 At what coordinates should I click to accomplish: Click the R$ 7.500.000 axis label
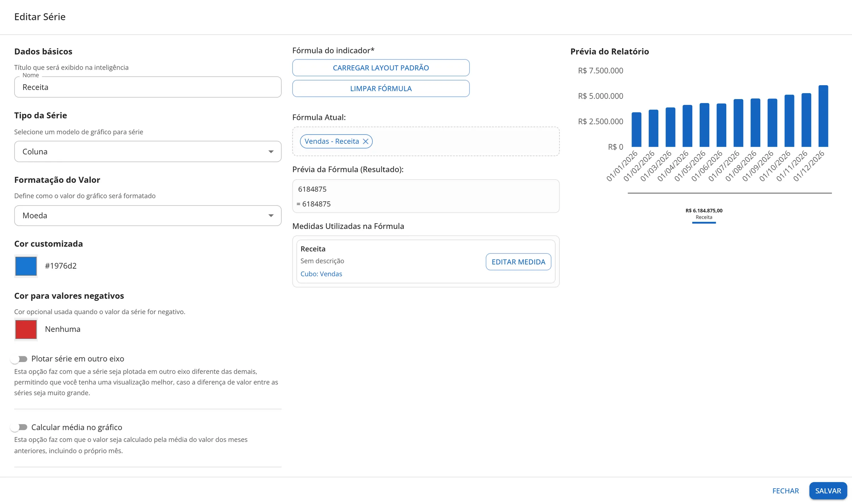click(600, 71)
